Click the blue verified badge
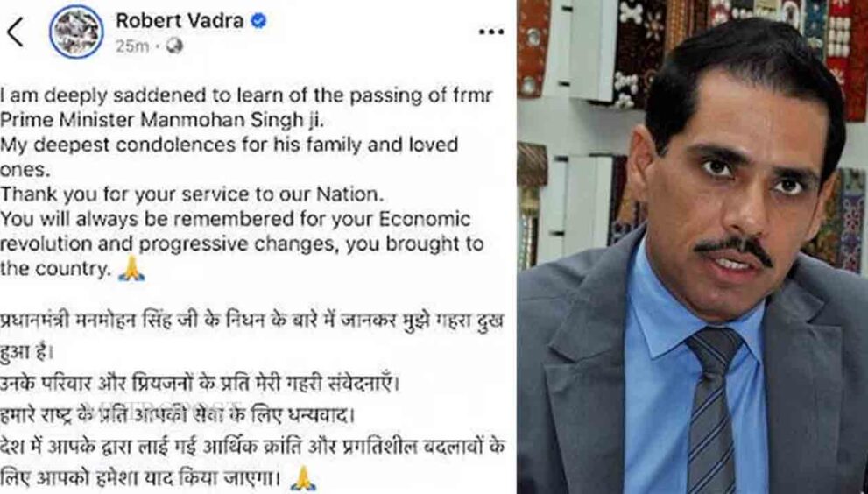The width and height of the screenshot is (868, 494). point(258,21)
